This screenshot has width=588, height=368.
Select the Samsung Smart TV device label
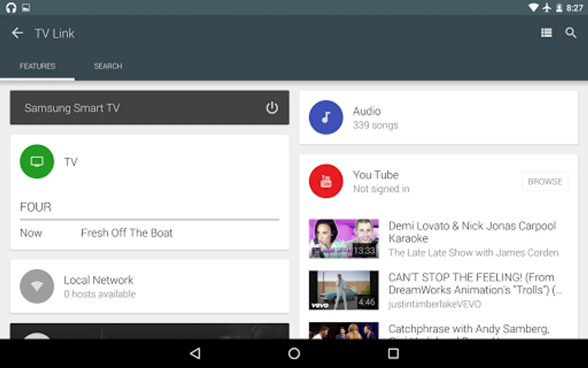pos(72,108)
